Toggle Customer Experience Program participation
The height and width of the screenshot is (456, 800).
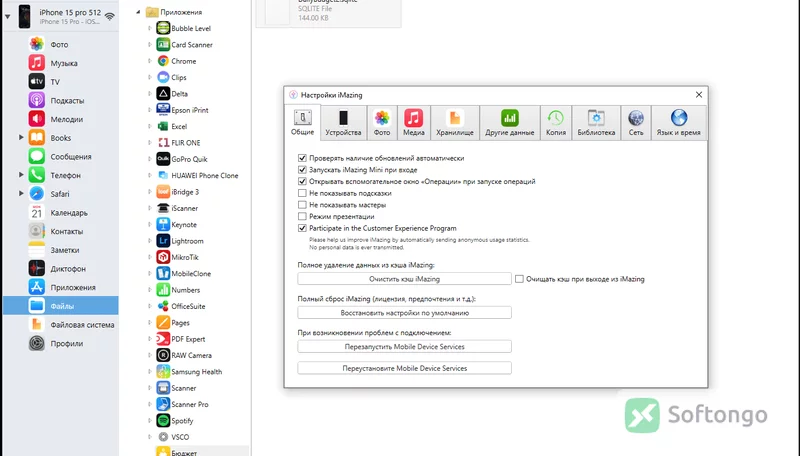(302, 229)
